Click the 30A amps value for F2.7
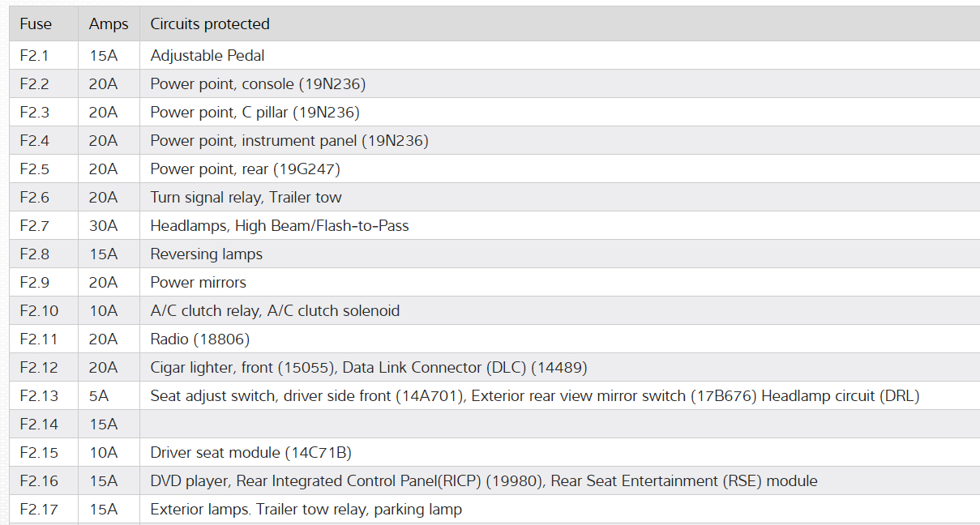Image resolution: width=980 pixels, height=525 pixels. pyautogui.click(x=103, y=226)
